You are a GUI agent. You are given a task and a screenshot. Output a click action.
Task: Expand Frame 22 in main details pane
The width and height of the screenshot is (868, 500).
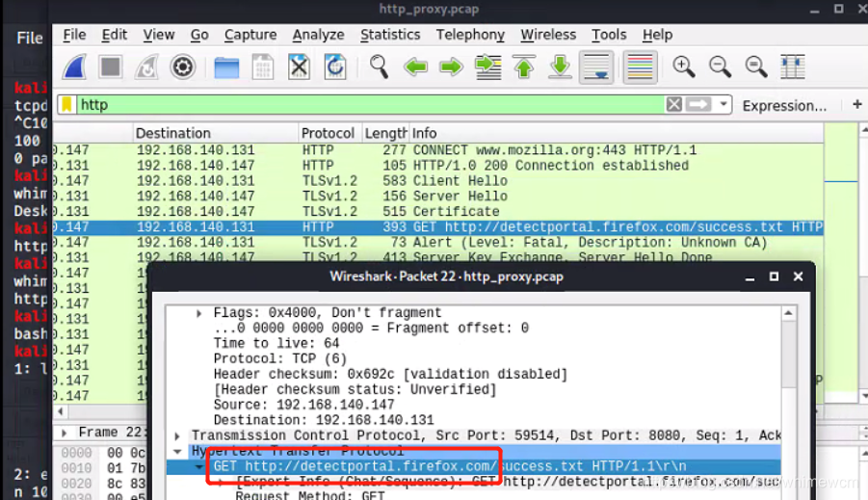pyautogui.click(x=65, y=433)
